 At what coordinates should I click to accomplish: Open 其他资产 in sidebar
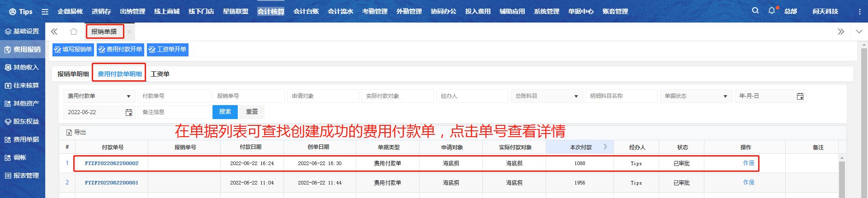click(23, 104)
